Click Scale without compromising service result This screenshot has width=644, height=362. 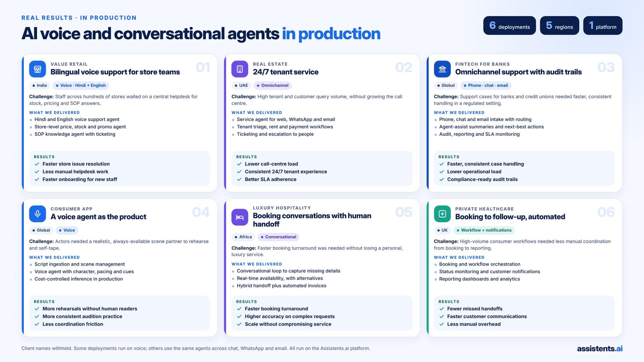click(288, 324)
